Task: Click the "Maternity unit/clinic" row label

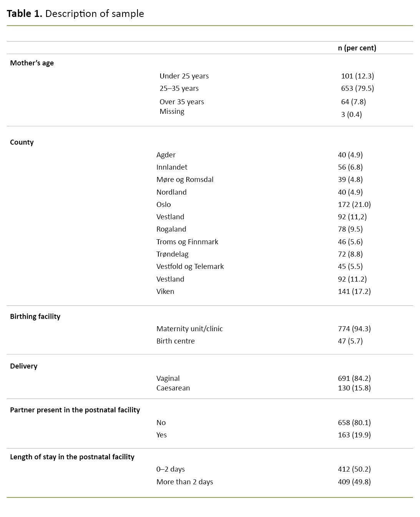Action: tap(189, 329)
